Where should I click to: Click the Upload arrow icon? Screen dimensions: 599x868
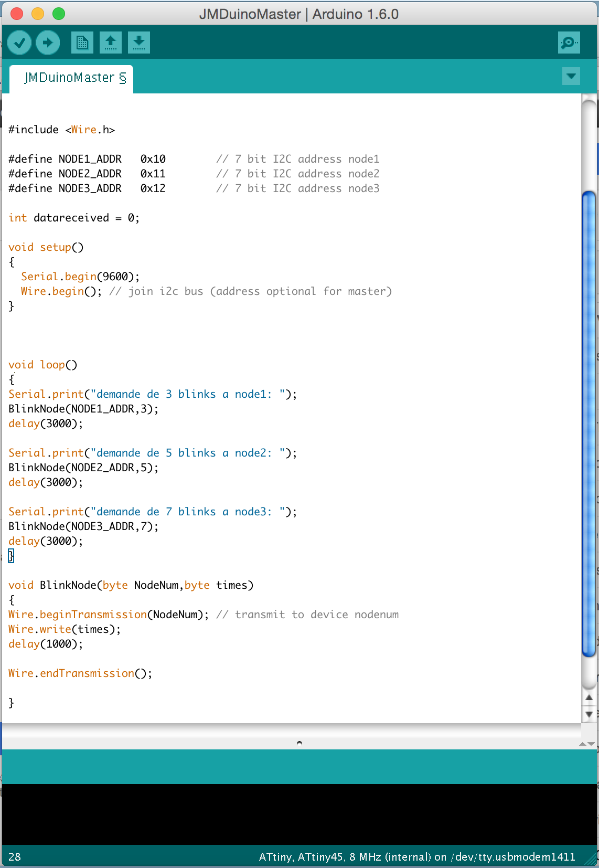click(x=48, y=43)
